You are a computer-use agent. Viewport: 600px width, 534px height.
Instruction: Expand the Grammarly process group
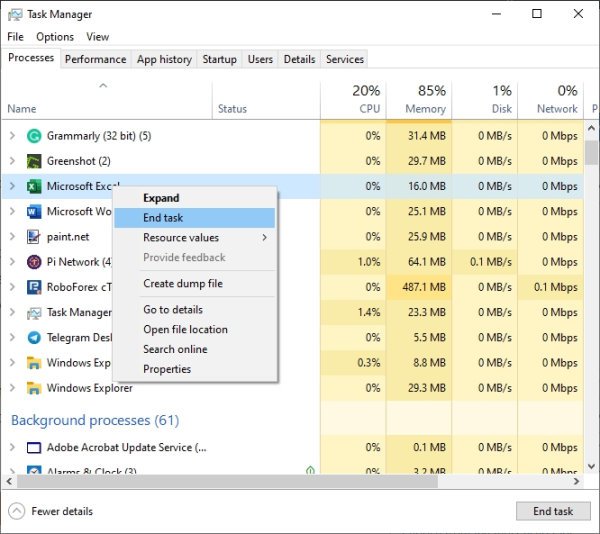(x=12, y=136)
